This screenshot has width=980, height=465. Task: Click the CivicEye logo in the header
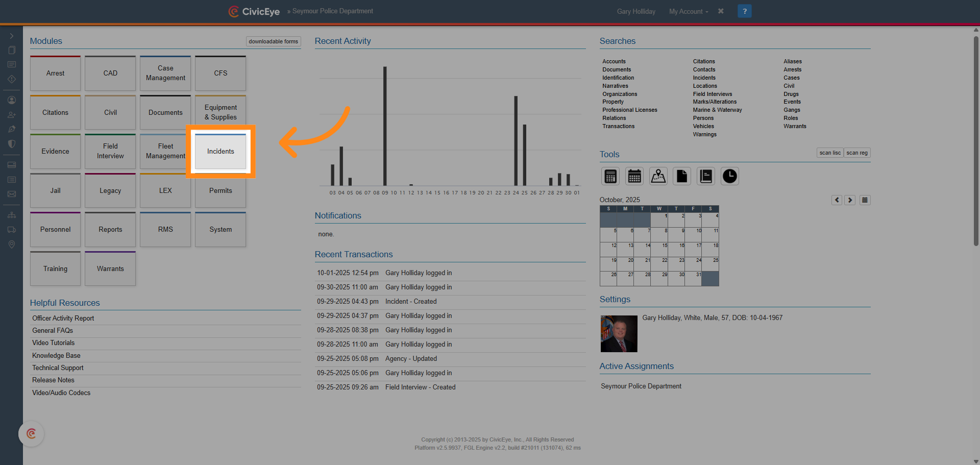point(254,11)
